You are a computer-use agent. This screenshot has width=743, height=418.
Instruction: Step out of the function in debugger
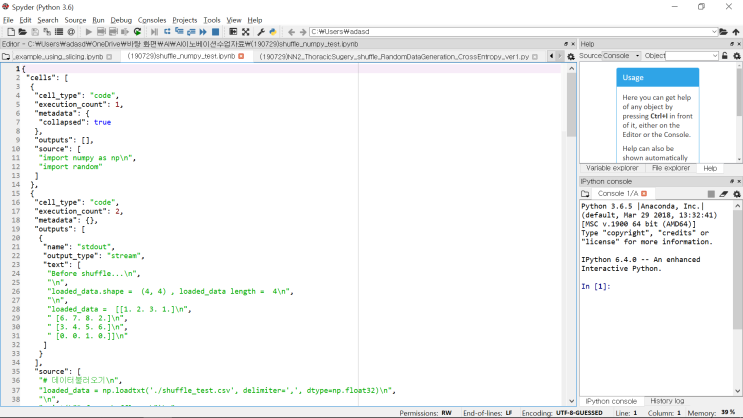(191, 32)
